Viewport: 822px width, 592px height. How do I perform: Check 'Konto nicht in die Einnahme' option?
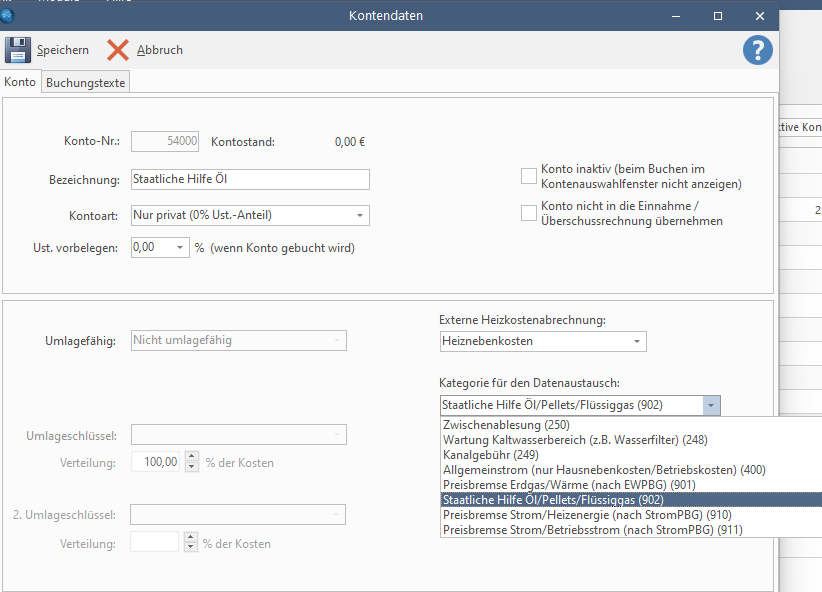coord(529,213)
